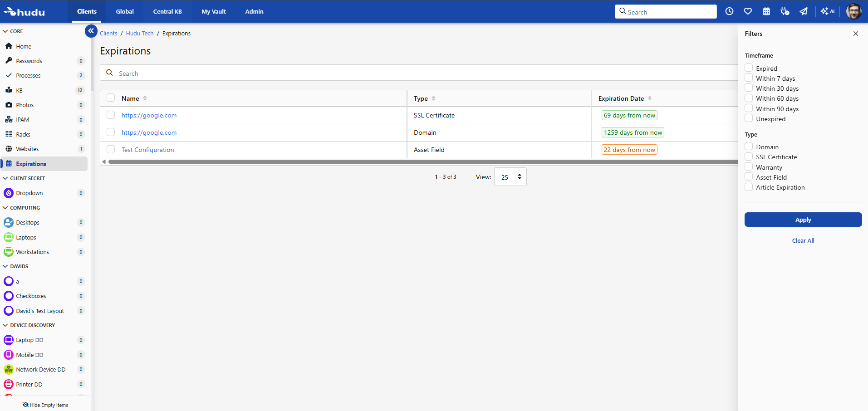Viewport: 868px width, 411px height.
Task: Open the View per-page dropdown
Action: (510, 177)
